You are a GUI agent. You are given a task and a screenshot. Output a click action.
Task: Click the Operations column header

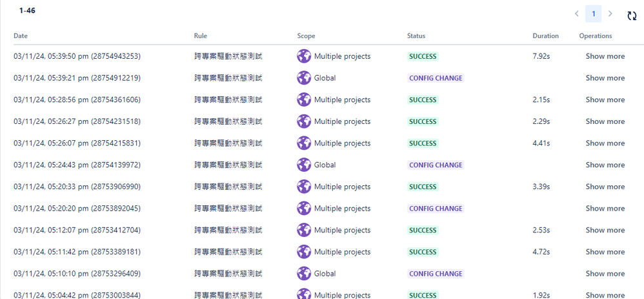click(596, 36)
